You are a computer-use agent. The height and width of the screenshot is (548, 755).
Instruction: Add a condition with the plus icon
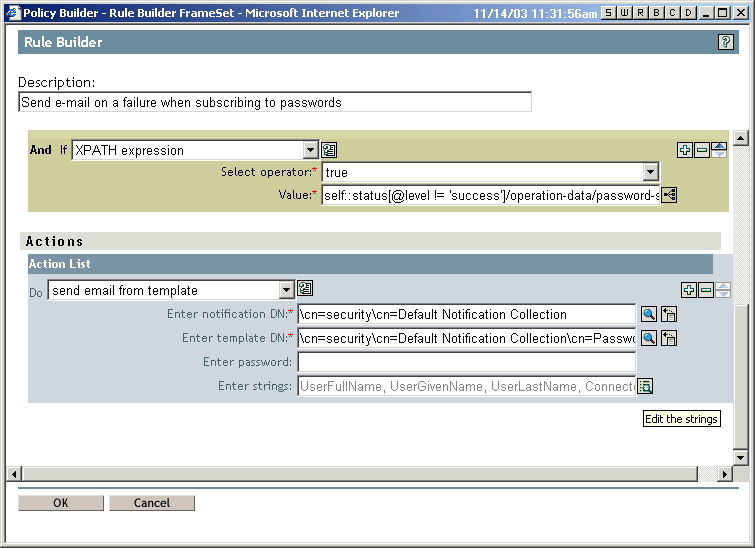click(x=685, y=150)
